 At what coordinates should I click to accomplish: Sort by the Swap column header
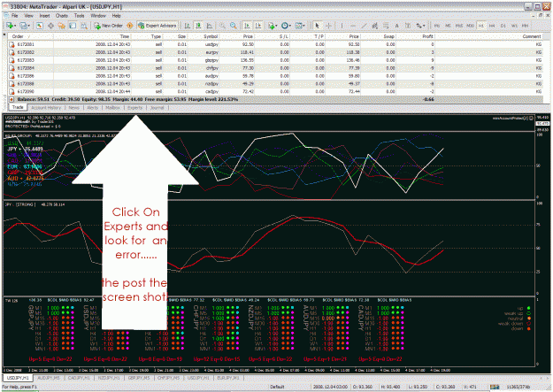coord(378,36)
